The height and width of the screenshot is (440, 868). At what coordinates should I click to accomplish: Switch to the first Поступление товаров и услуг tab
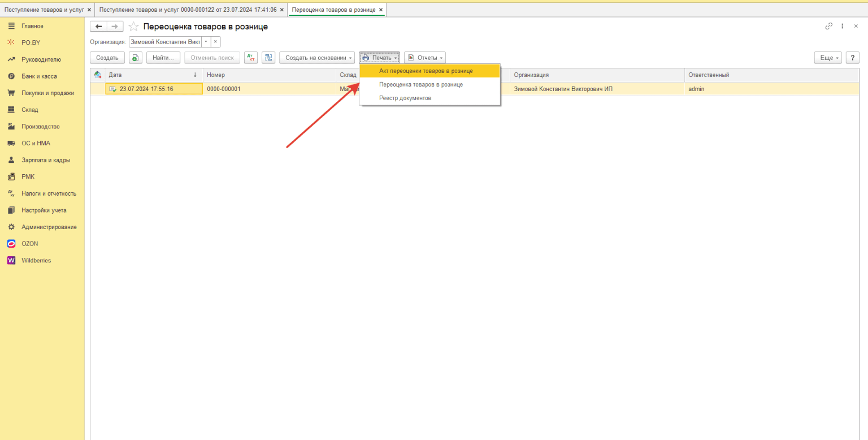(44, 10)
